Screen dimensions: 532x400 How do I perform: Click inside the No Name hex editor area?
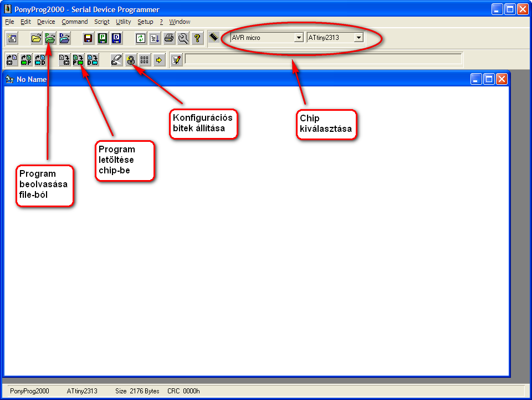[257, 230]
